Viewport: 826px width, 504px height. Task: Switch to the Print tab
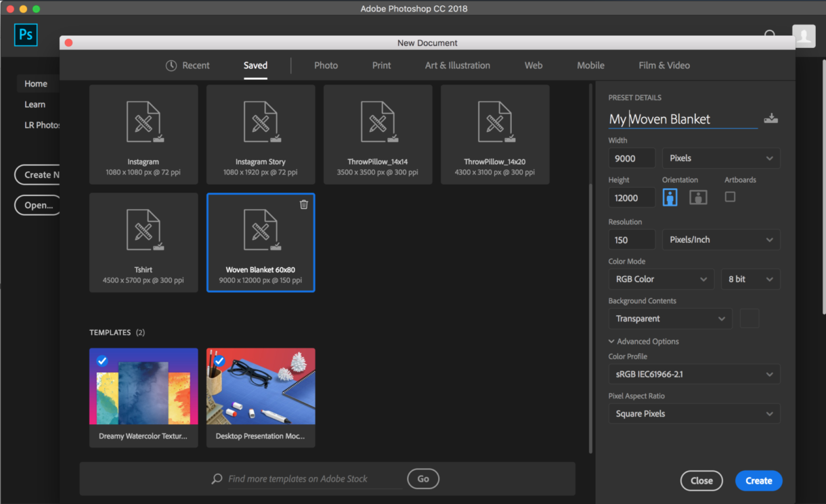(381, 66)
